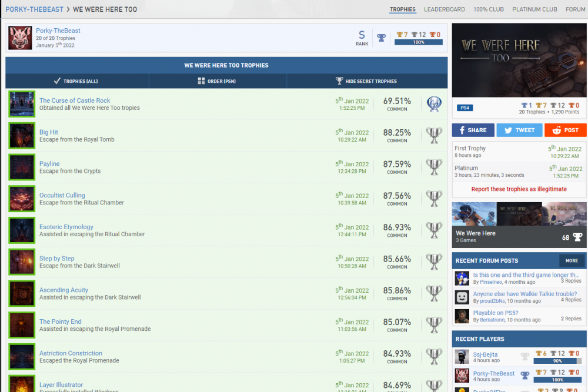588x392 pixels.
Task: Switch to the Leaderboard tab
Action: pos(445,9)
